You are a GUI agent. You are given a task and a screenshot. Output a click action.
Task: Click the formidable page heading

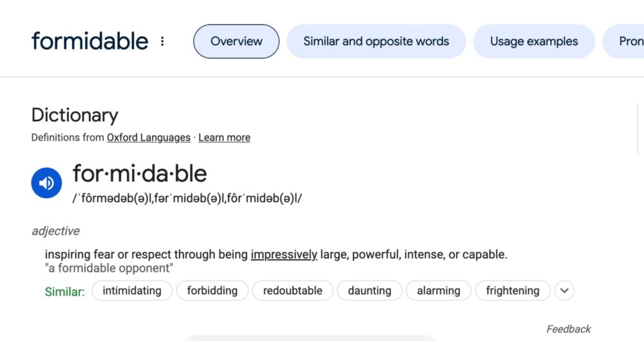coord(90,41)
